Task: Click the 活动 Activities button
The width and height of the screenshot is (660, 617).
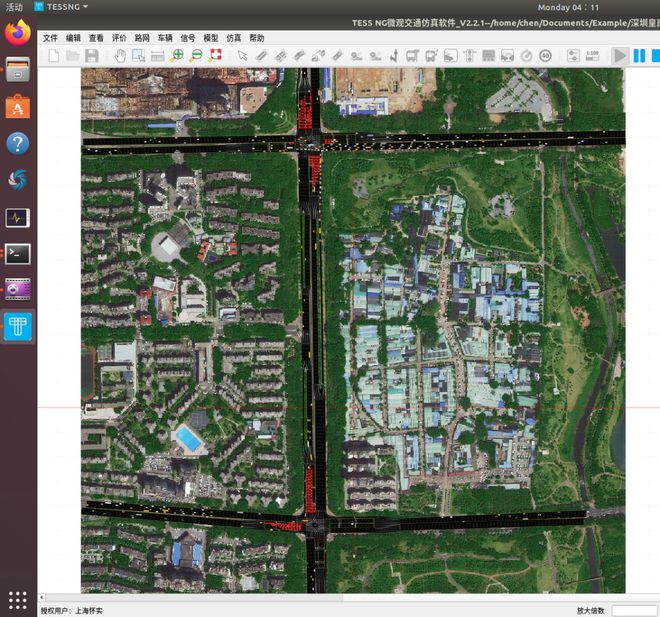Action: pos(14,7)
